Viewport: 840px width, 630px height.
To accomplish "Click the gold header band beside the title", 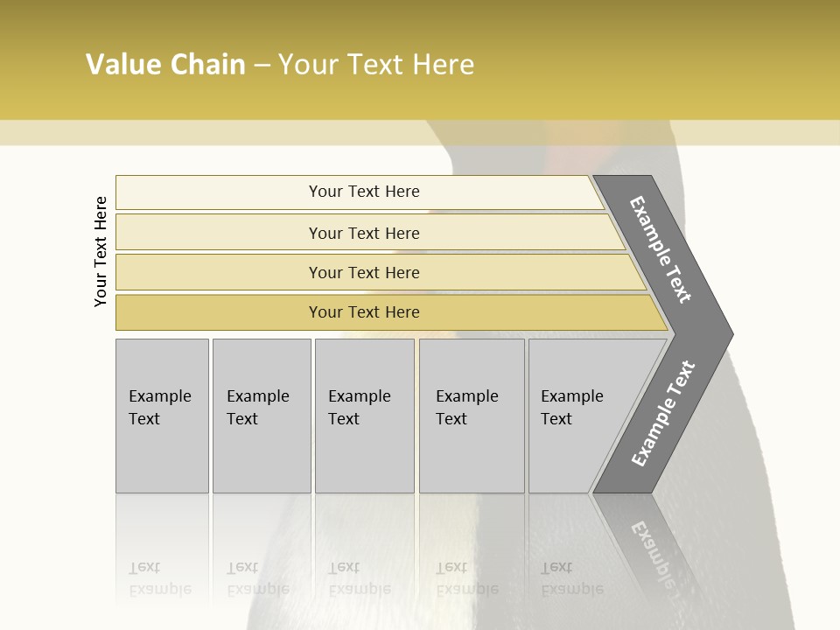I will pos(656,61).
